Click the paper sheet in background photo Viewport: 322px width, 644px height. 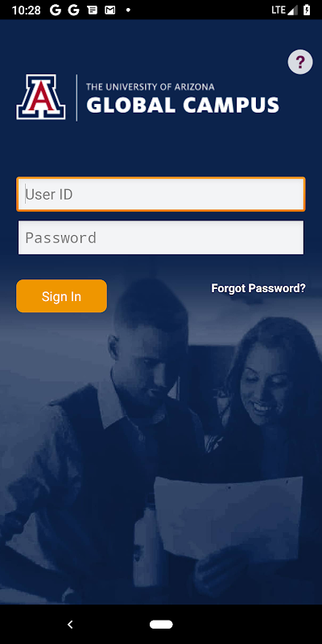click(x=228, y=518)
